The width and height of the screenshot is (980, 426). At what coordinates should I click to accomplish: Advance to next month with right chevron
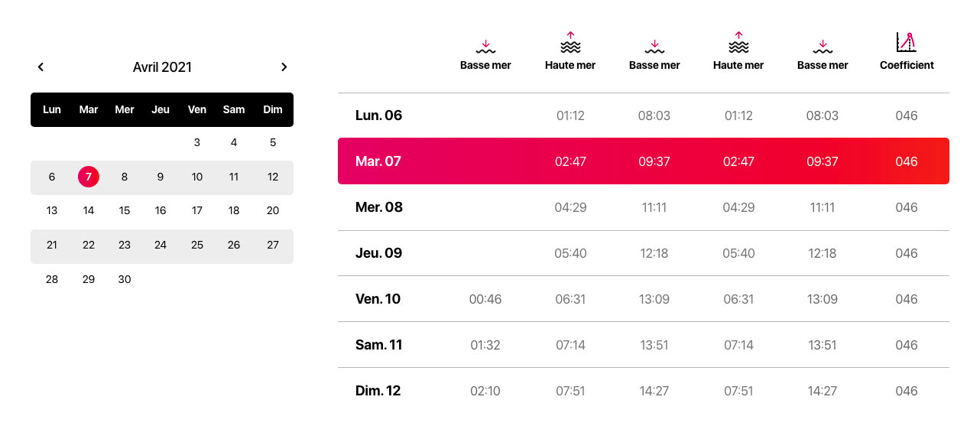[284, 67]
